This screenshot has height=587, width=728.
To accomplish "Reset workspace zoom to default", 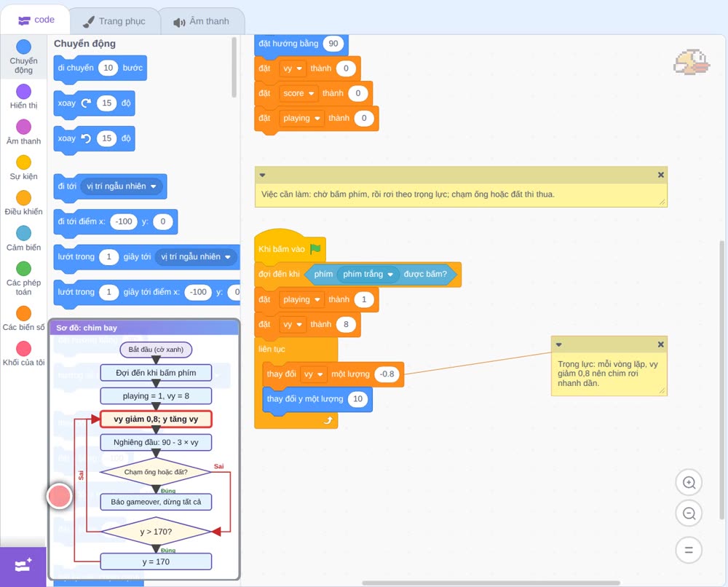I will pos(689,551).
